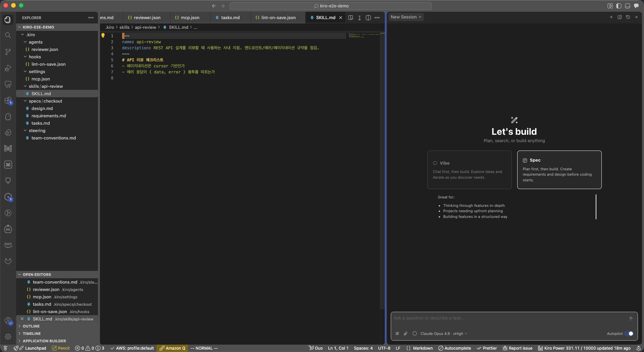Open the Source Control view icon
The width and height of the screenshot is (644, 352).
(8, 52)
